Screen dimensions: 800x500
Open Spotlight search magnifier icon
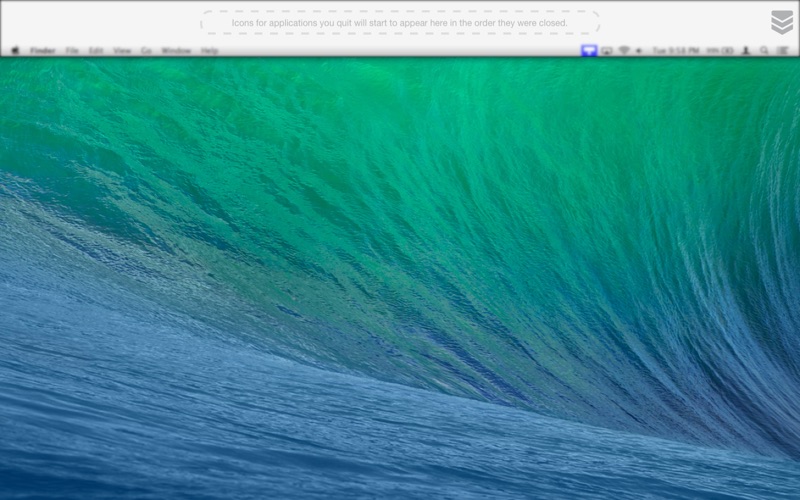[x=764, y=51]
